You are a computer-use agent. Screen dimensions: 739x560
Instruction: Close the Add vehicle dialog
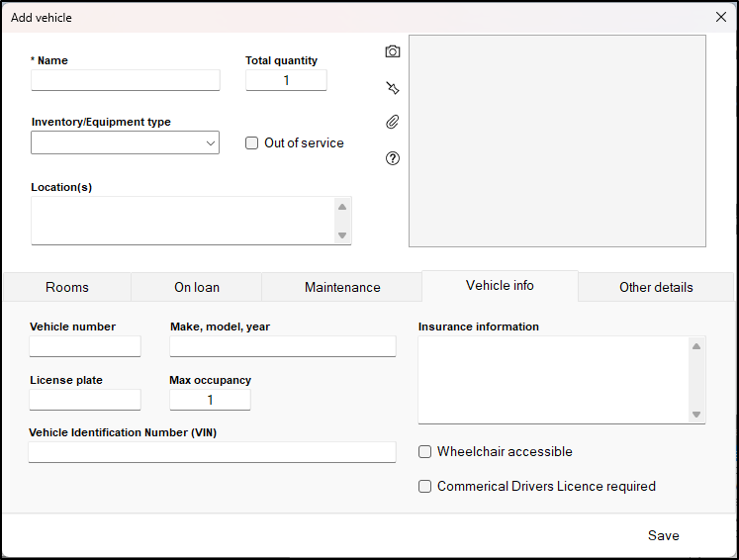click(x=721, y=17)
